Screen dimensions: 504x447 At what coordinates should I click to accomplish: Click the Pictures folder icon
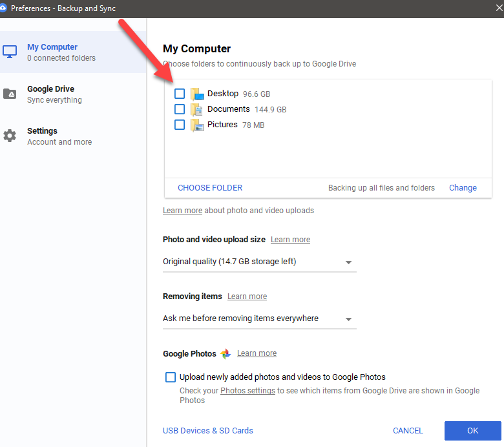point(197,125)
